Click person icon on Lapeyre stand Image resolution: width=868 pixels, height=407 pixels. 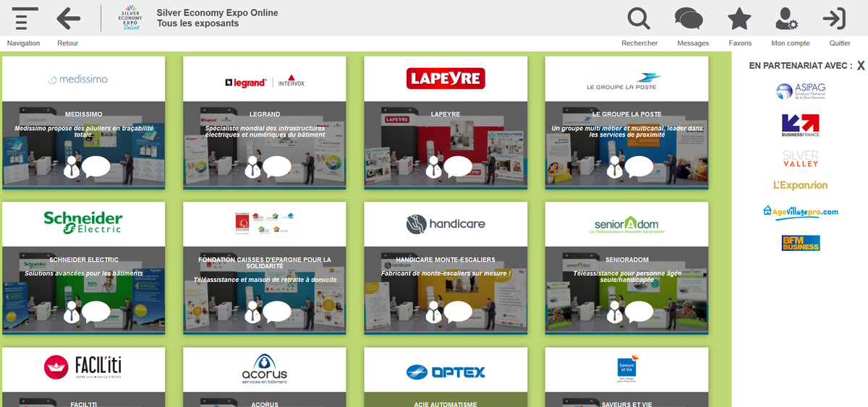pyautogui.click(x=433, y=167)
